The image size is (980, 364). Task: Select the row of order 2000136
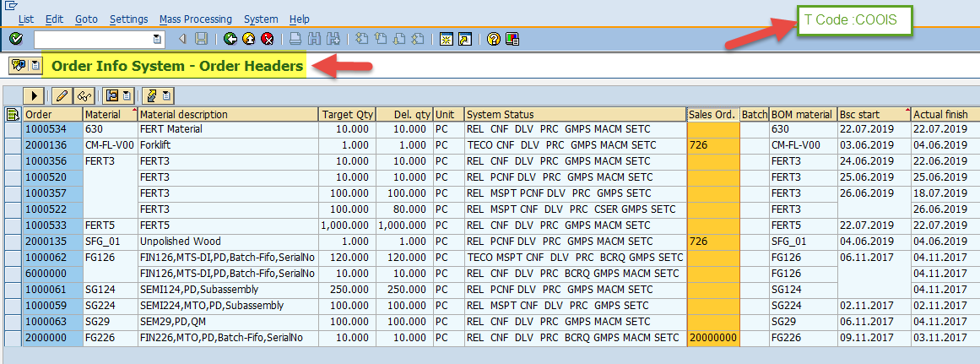pos(13,145)
